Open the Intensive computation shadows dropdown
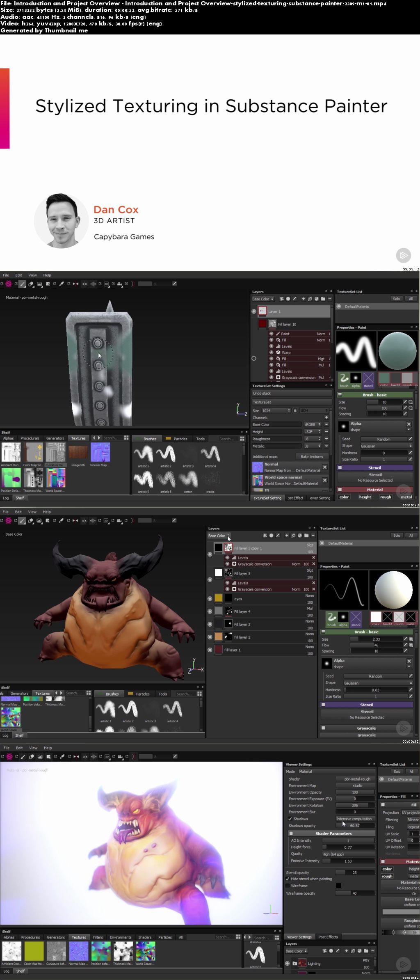The image size is (420, 980). pos(355,819)
